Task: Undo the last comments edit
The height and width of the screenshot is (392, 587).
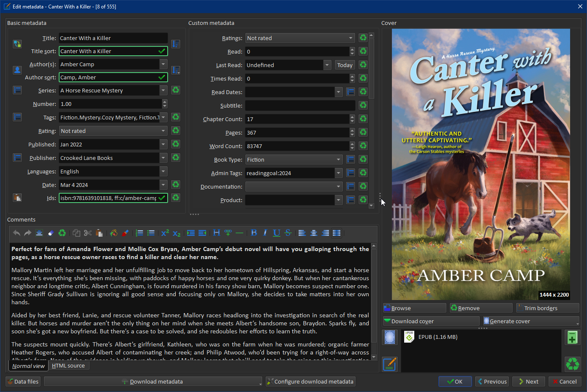Action: tap(16, 233)
